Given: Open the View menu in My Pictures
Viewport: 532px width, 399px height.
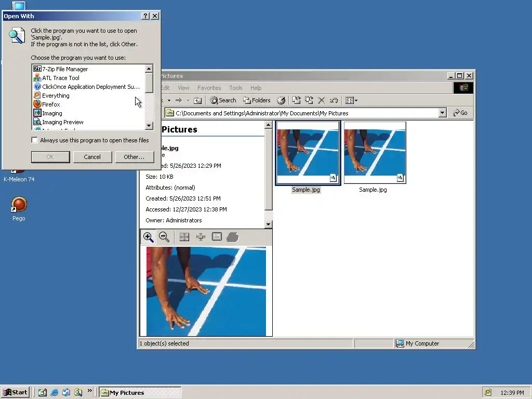Looking at the screenshot, I should tap(183, 88).
